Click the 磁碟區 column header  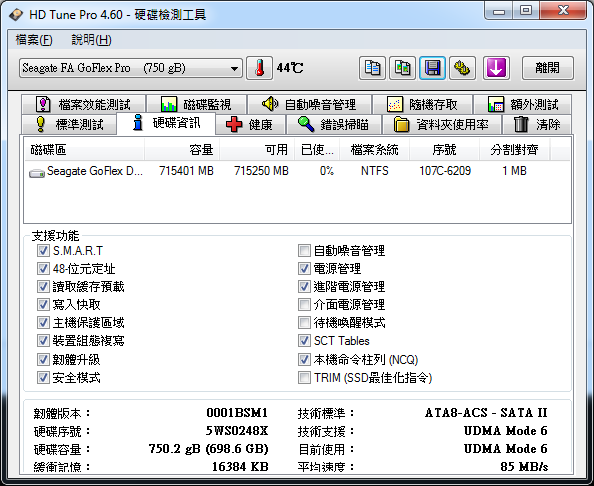(84, 150)
